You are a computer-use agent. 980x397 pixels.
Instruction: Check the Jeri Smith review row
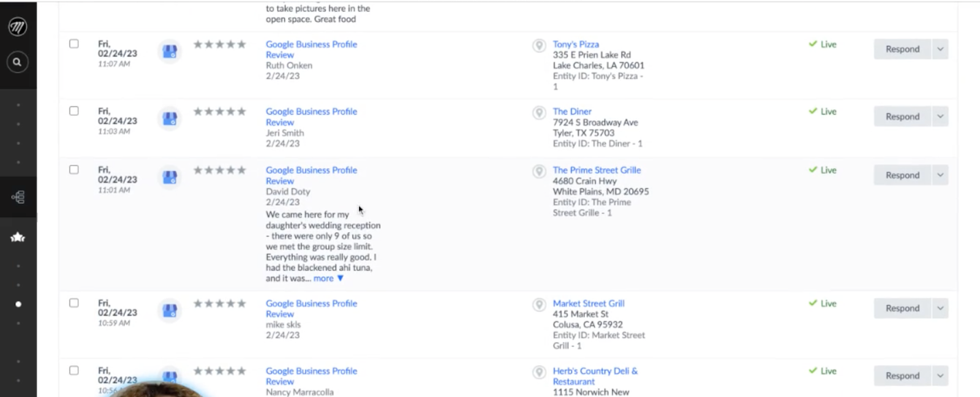click(x=74, y=111)
